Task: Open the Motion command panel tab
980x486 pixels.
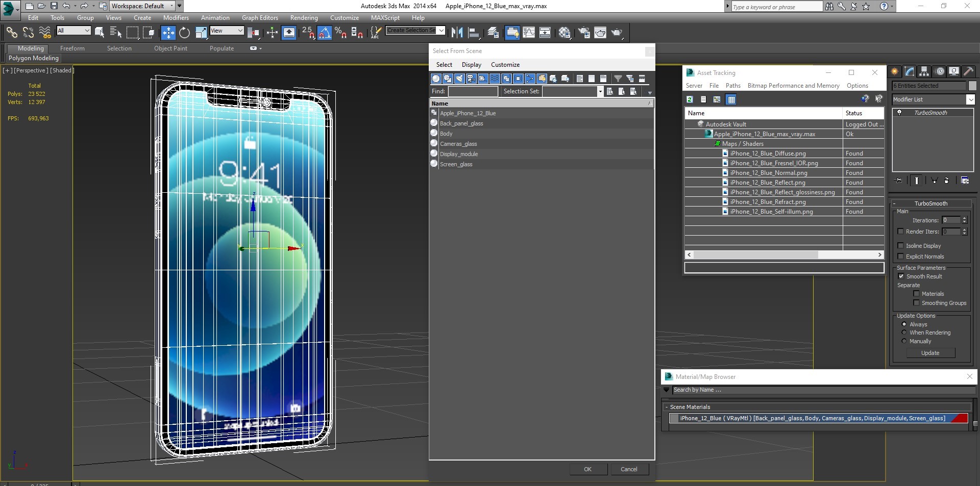Action: 939,71
